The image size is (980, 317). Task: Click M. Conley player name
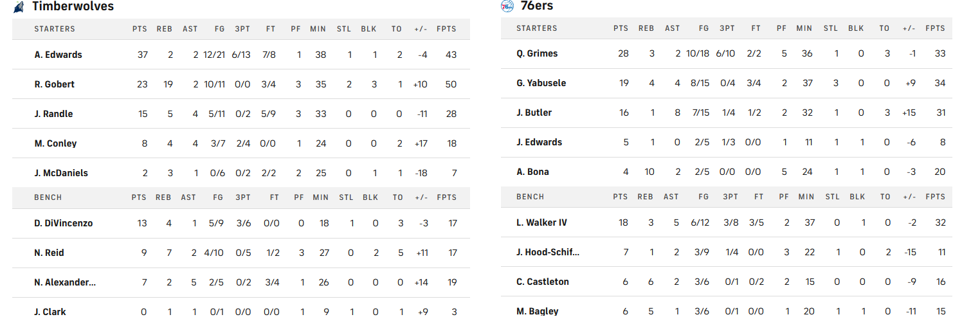55,143
